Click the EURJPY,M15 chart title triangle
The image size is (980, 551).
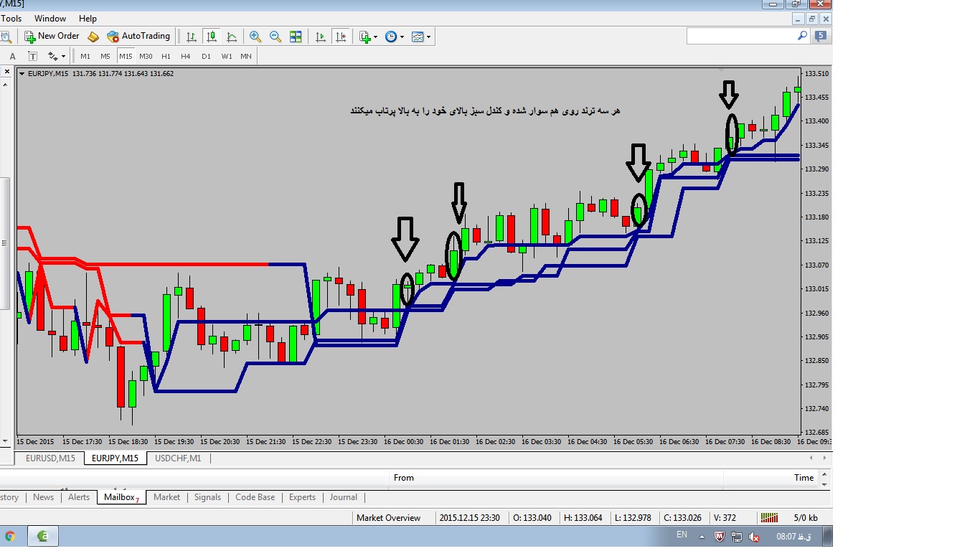(x=22, y=73)
